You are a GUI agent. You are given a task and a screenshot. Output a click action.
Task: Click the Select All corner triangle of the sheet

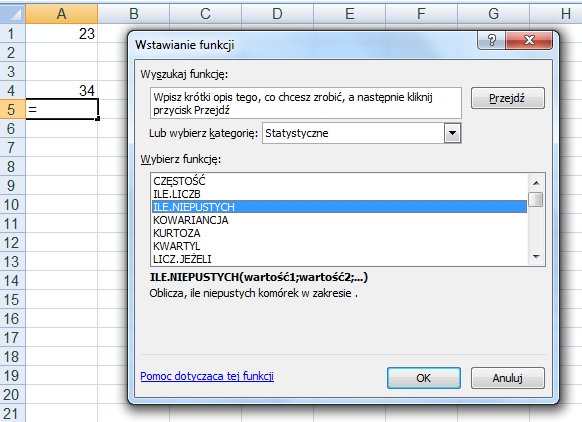[x=12, y=14]
